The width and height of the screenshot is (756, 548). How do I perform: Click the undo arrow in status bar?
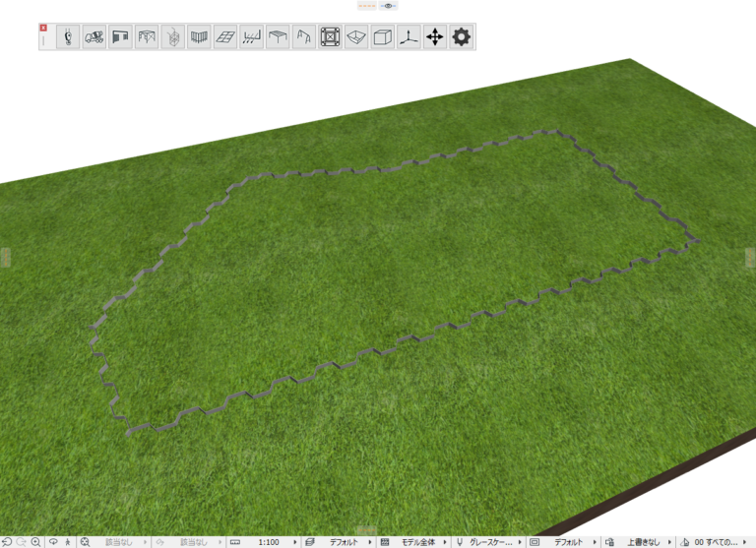click(x=7, y=542)
